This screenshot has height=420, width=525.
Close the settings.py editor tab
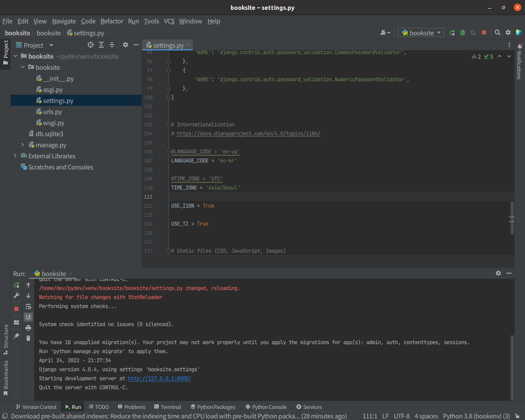click(x=188, y=45)
